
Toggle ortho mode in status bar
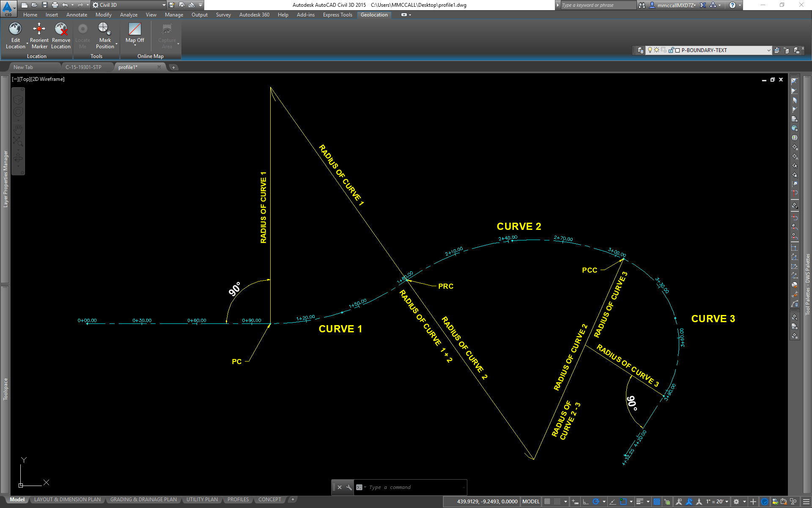point(586,502)
